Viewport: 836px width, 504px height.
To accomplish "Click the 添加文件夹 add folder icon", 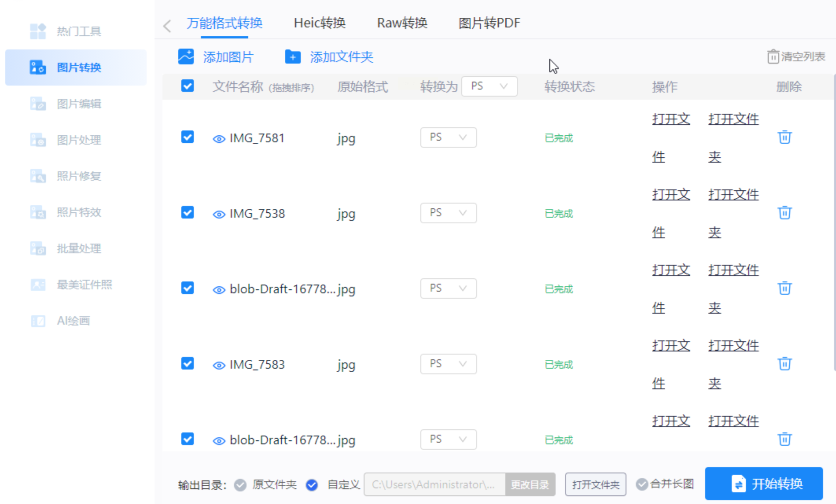I will 293,57.
